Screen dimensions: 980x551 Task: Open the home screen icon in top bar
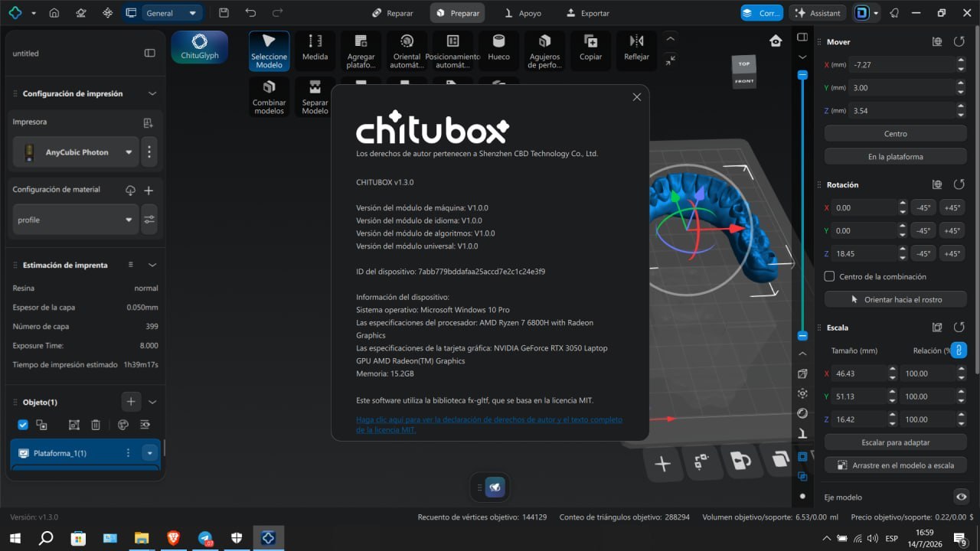tap(54, 13)
